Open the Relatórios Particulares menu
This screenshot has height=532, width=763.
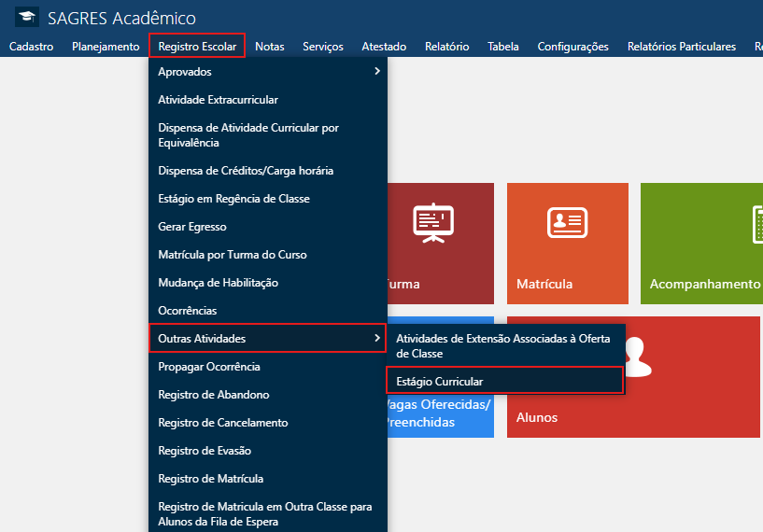click(x=681, y=47)
